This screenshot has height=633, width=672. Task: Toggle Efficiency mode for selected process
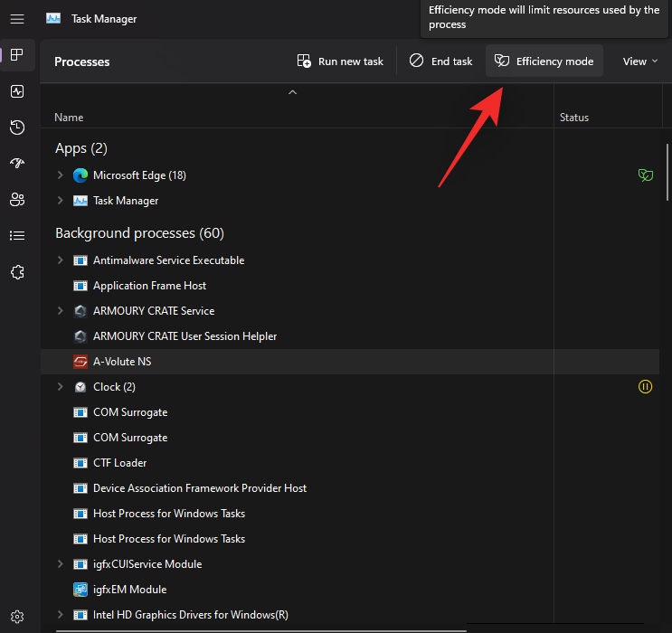pyautogui.click(x=544, y=61)
